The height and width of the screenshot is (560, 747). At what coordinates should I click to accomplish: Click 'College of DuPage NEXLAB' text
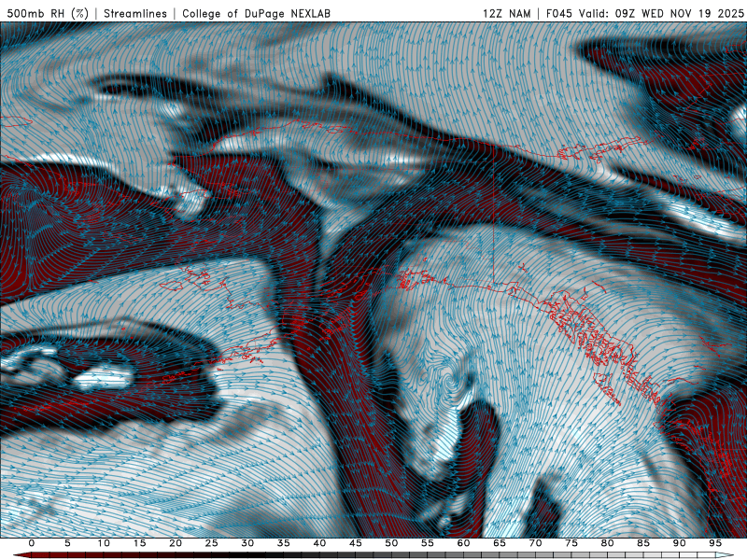[x=256, y=13]
